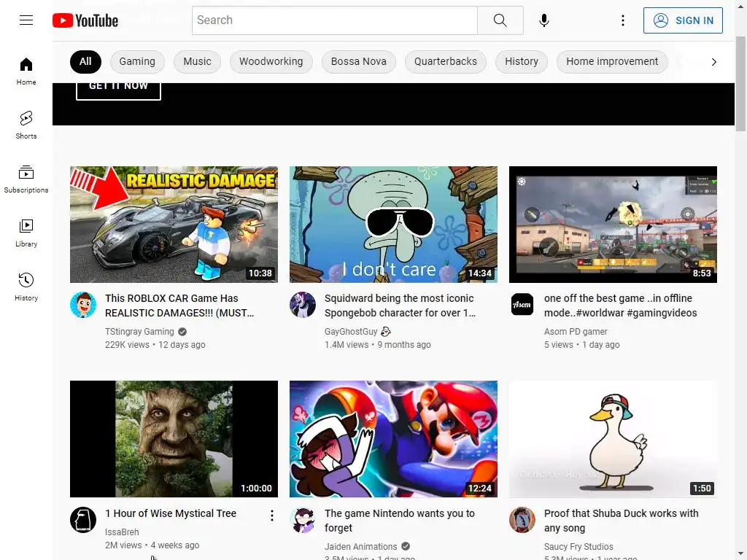
Task: Start voice search with the microphone icon
Action: click(x=543, y=20)
